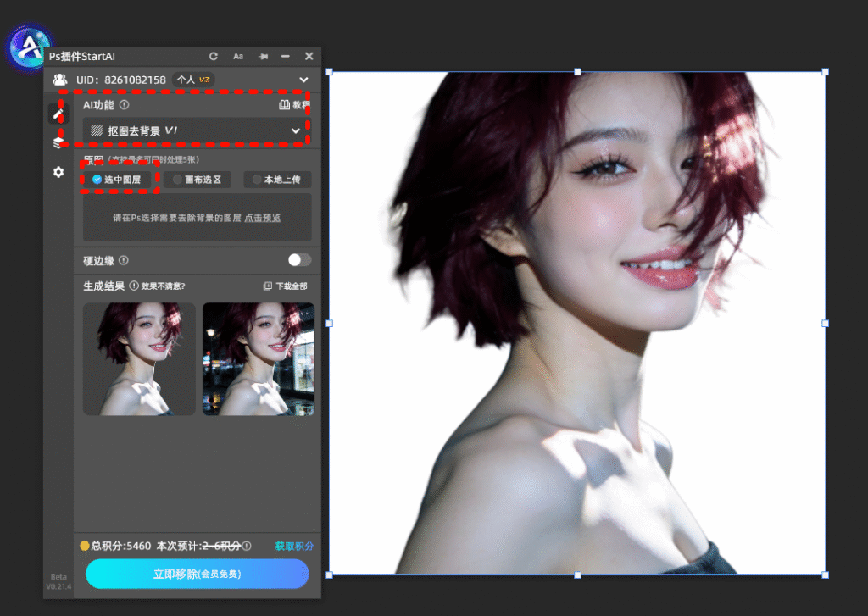Open settings via the gear icon
868x616 pixels.
coord(58,172)
